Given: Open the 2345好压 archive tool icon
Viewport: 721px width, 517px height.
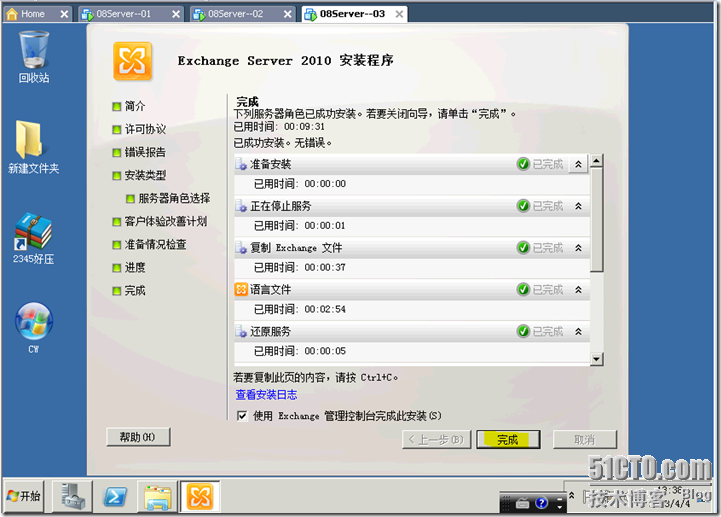Looking at the screenshot, I should click(x=33, y=238).
